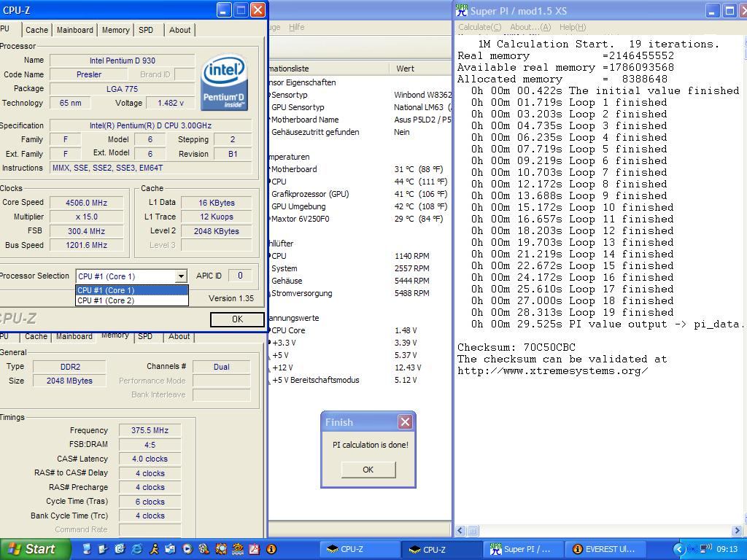Click the Super PI title bar icon
Image resolution: width=747 pixels, height=560 pixels.
462,10
